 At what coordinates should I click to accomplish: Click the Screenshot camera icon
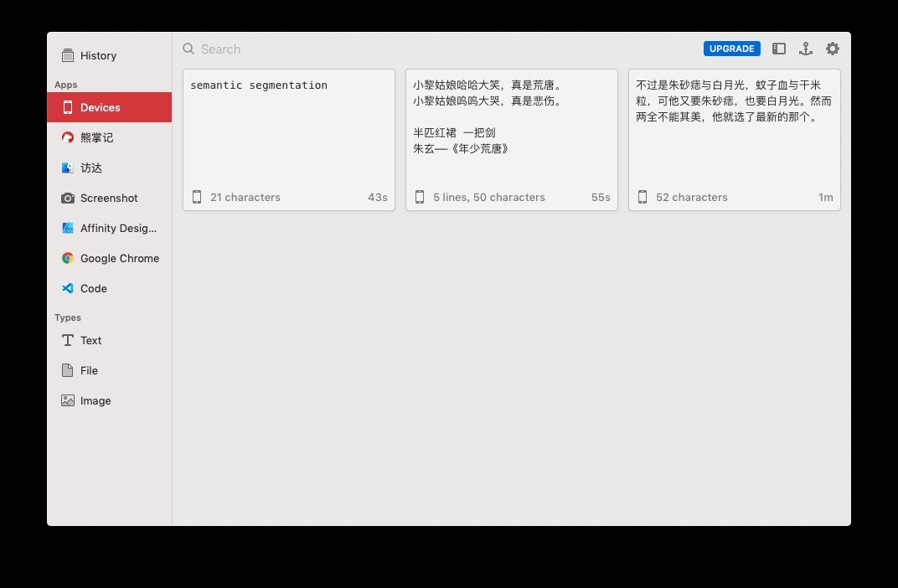pyautogui.click(x=68, y=199)
